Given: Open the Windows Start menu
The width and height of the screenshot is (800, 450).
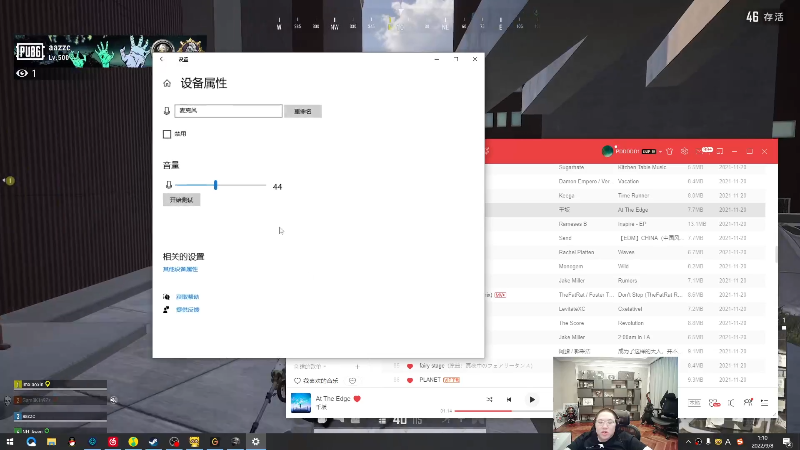Looking at the screenshot, I should point(10,442).
